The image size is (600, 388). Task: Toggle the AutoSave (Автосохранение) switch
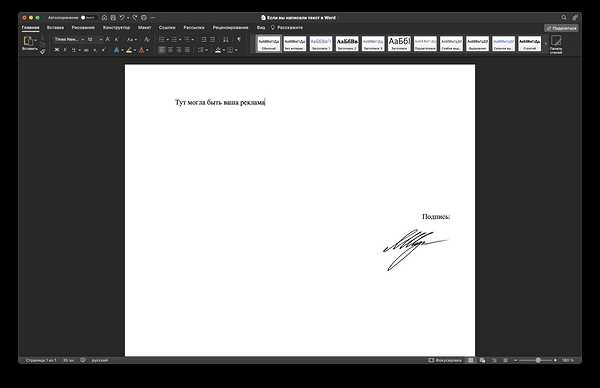87,18
